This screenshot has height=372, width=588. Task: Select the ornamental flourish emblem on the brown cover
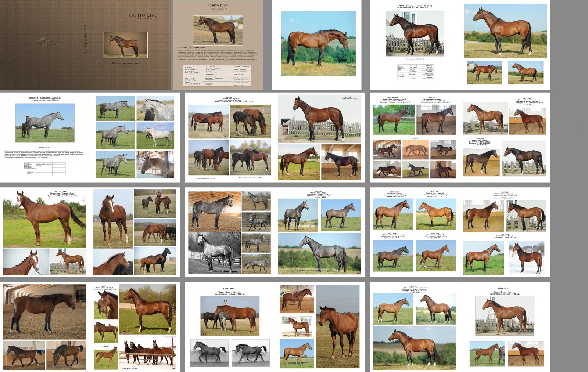44,42
